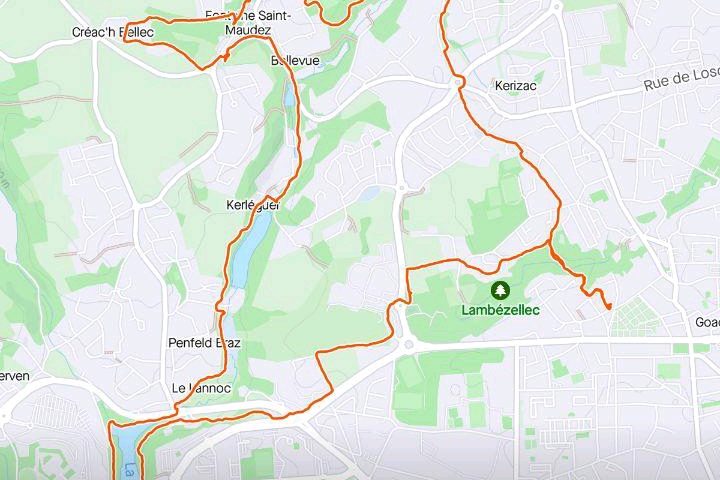Click the partially visible Goa label at right edge

point(707,322)
